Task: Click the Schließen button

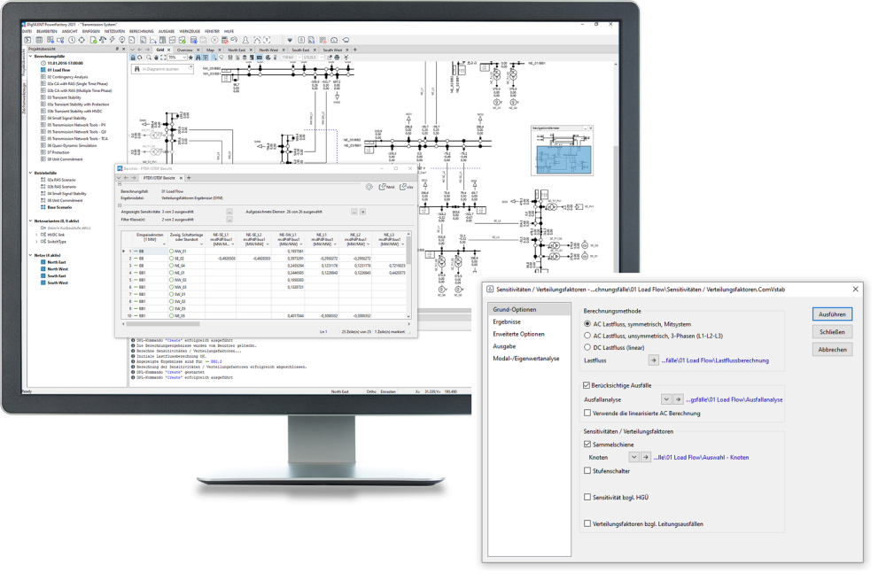Action: pos(832,331)
